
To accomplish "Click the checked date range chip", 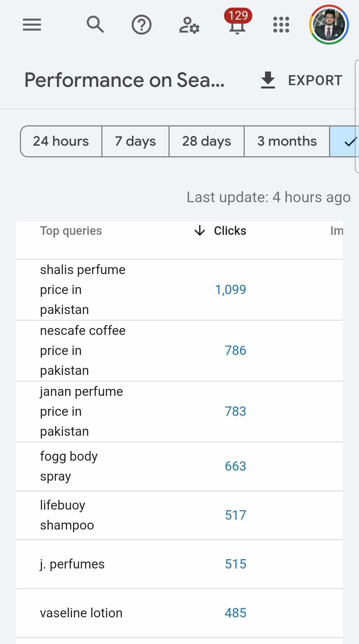I will click(x=346, y=141).
